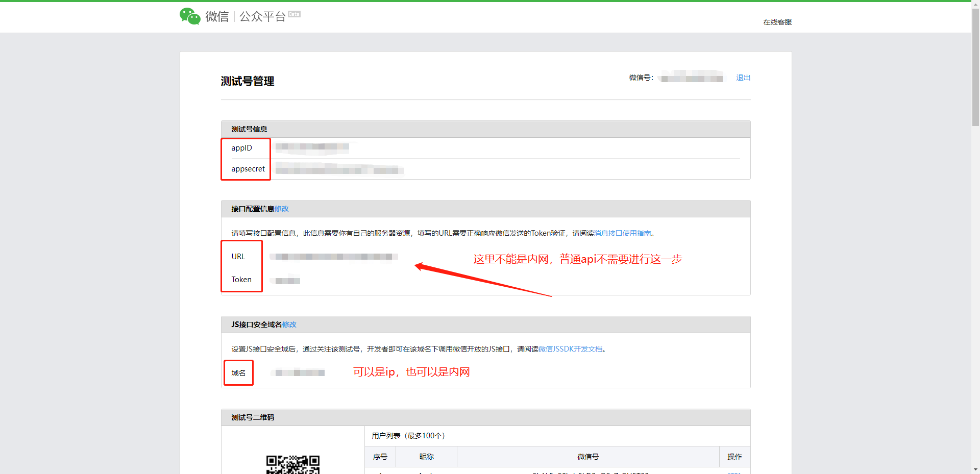Click the URL label
The image size is (980, 474).
point(238,257)
